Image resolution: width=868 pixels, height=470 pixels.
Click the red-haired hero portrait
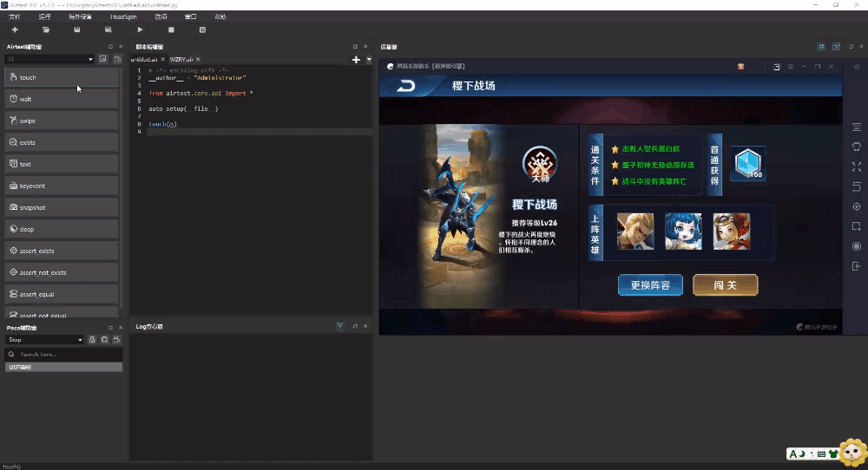[x=731, y=232]
